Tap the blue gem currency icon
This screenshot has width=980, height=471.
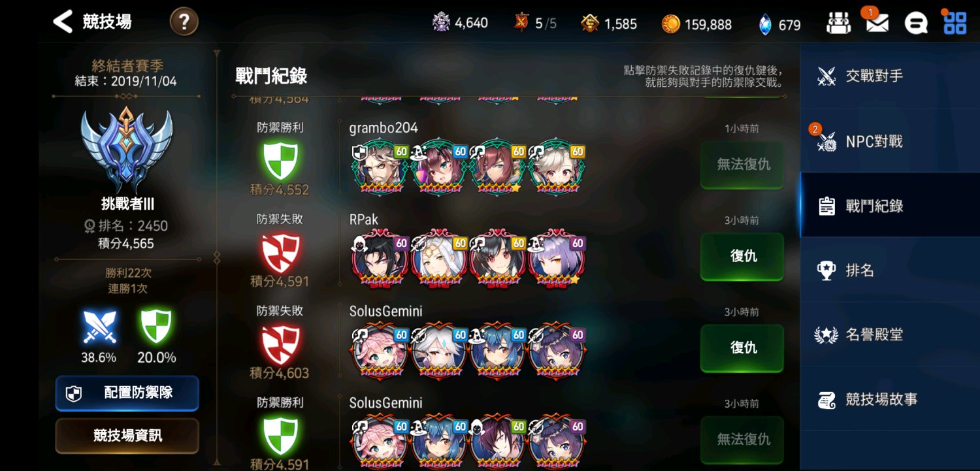(x=765, y=24)
